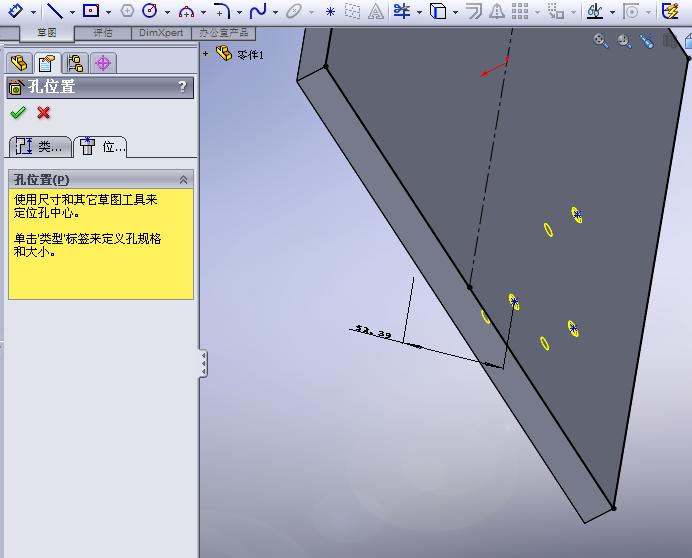Click the Zoom to Fit view icon

601,41
